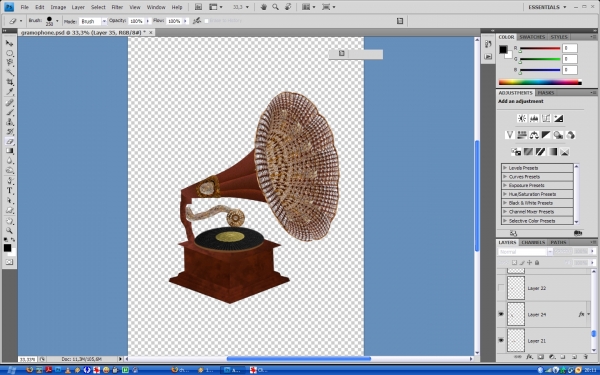Select the Crop tool
This screenshot has height=375, width=600.
(9, 82)
